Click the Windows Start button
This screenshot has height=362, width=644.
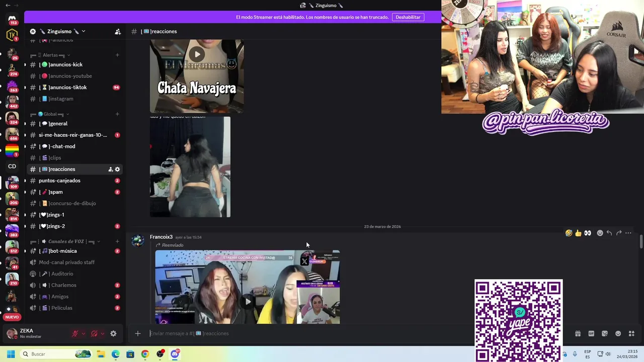click(11, 354)
